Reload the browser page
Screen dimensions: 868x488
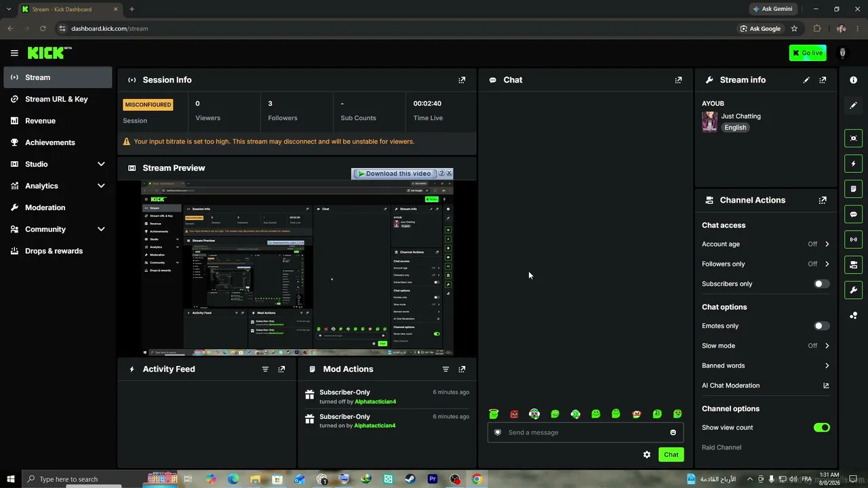[x=43, y=28]
